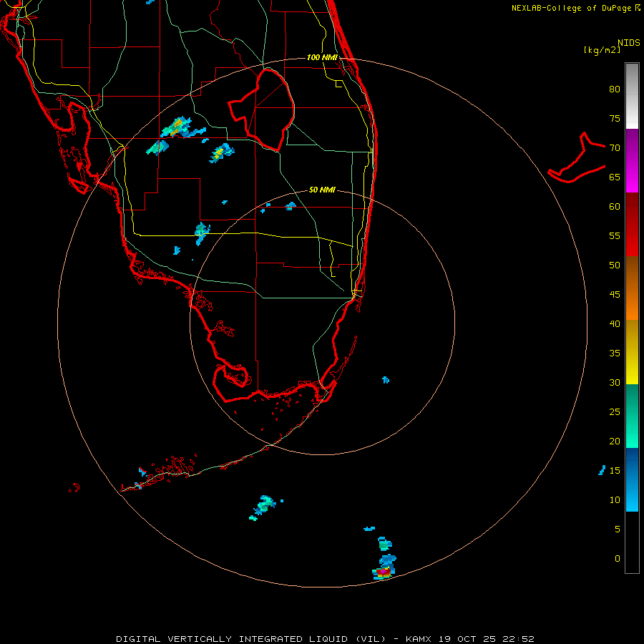Pick the brown-orange segment of the color bar
This screenshot has height=644, width=644.
point(632,288)
